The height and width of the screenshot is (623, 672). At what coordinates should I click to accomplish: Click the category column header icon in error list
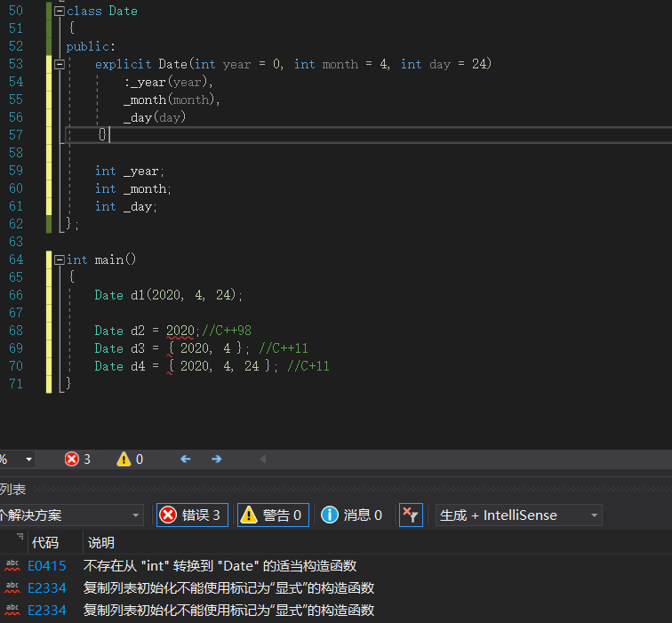point(20,537)
